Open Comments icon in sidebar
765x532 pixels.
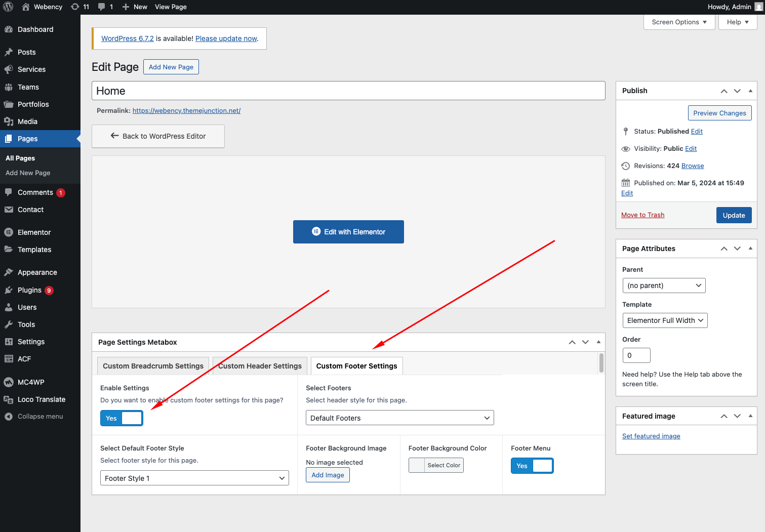click(9, 192)
